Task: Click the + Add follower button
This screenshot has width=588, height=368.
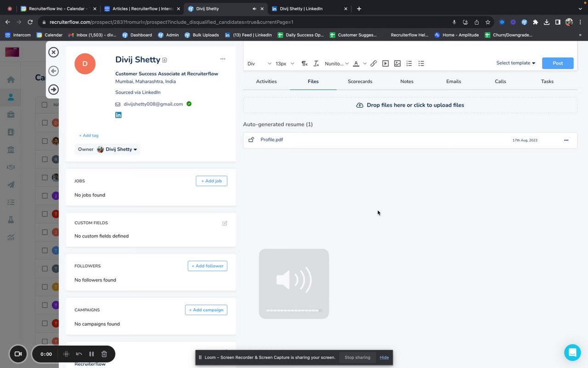Action: (x=207, y=266)
